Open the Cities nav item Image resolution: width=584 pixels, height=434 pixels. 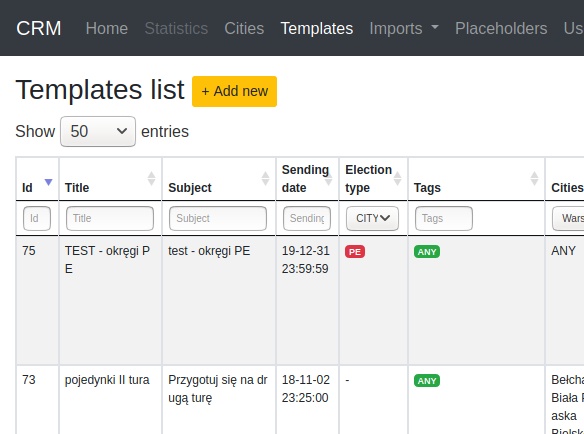[244, 28]
